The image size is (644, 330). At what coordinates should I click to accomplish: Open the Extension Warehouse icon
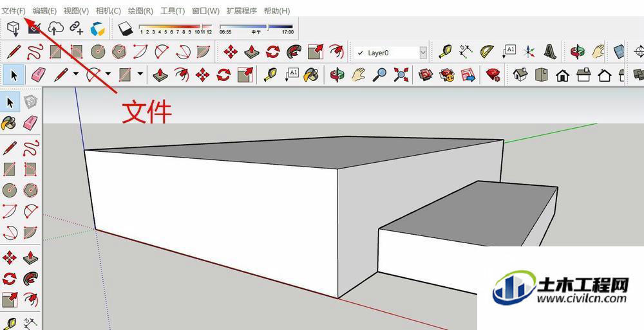pyautogui.click(x=446, y=75)
